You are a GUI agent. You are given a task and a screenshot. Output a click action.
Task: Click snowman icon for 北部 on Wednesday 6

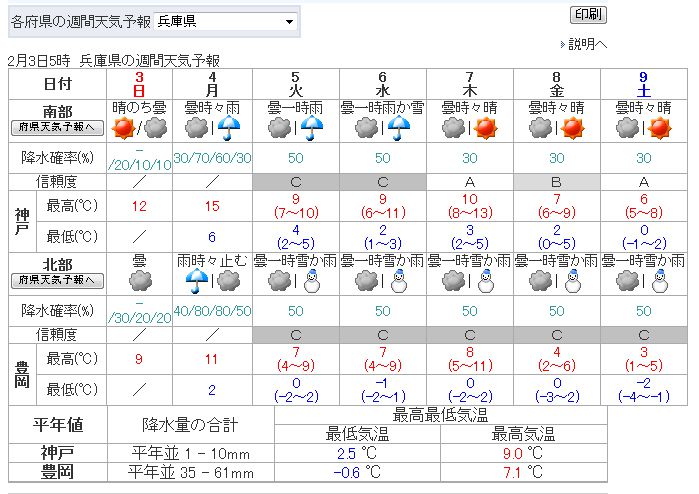pos(399,281)
